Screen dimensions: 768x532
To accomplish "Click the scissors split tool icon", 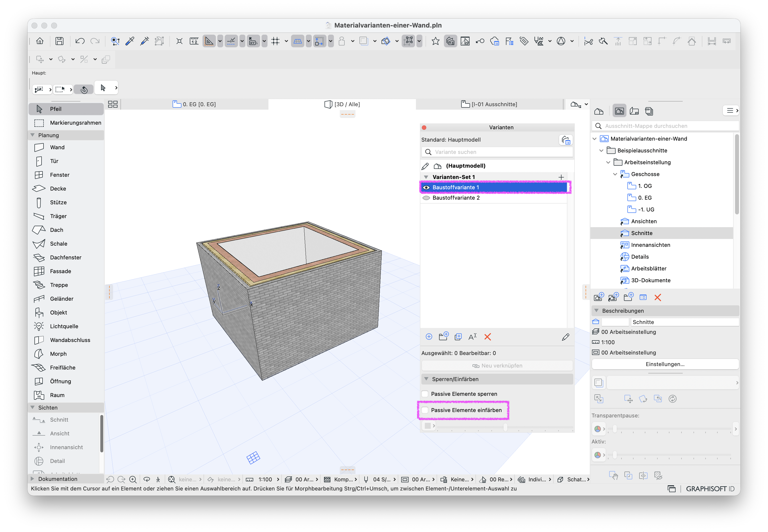I will 588,41.
